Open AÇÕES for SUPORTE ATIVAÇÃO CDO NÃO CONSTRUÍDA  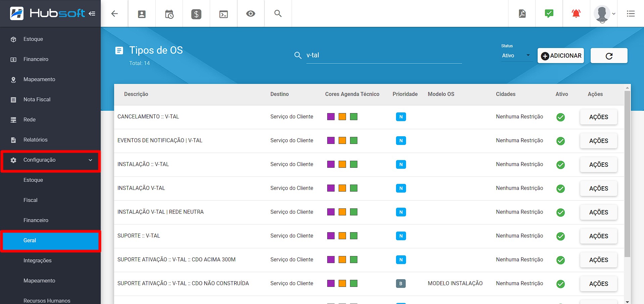click(598, 284)
